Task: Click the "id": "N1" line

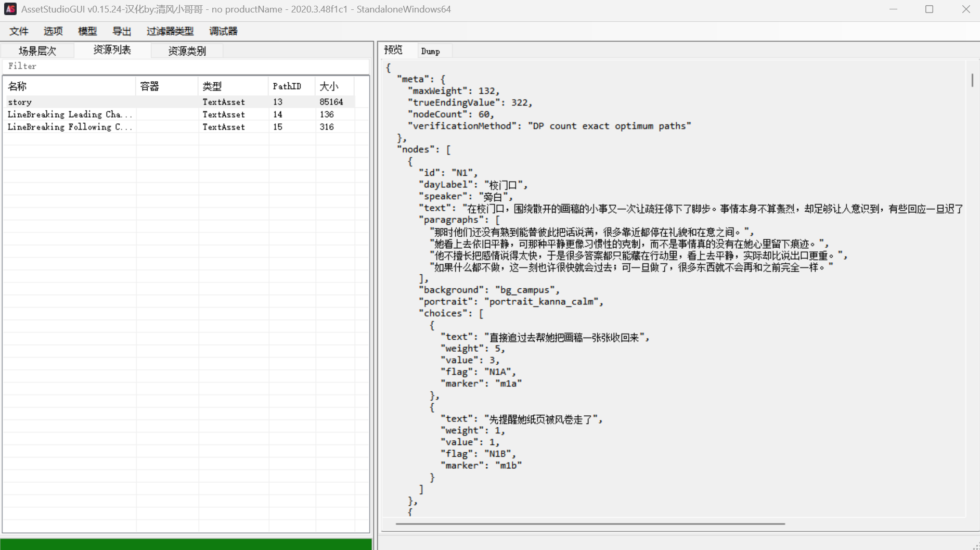Action: point(448,173)
